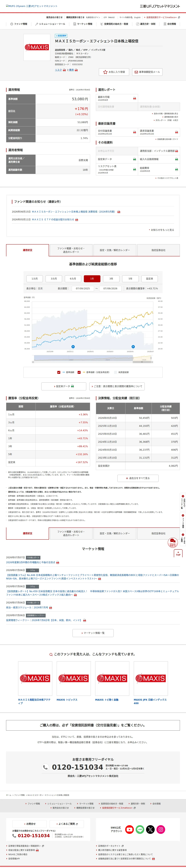Switch site language to English
This screenshot has width=186, height=868.
coord(137,18)
